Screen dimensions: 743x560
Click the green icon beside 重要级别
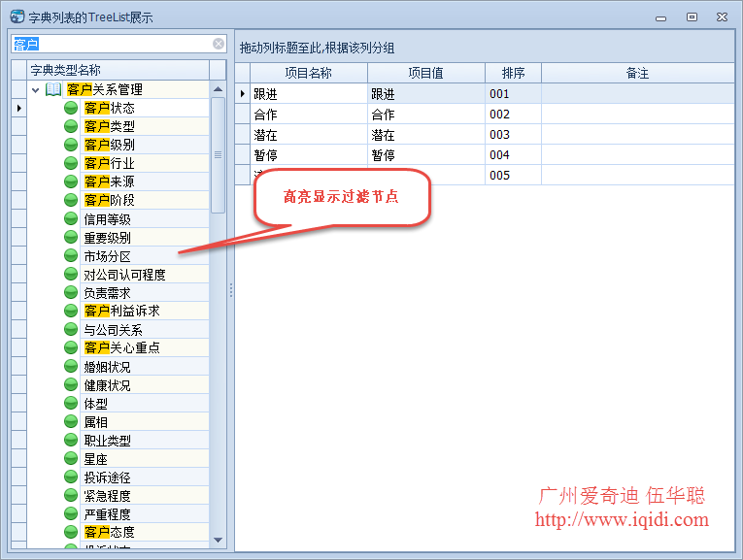(71, 237)
